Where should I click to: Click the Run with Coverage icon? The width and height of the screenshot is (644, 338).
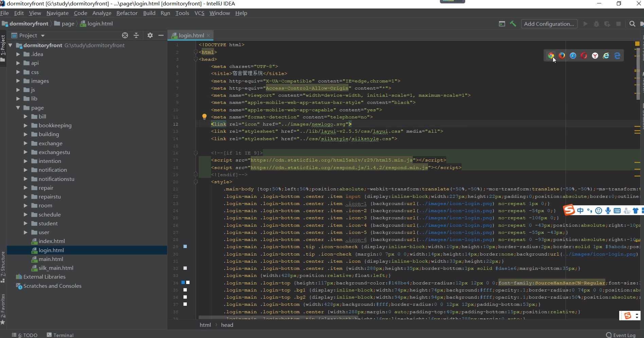coord(607,24)
